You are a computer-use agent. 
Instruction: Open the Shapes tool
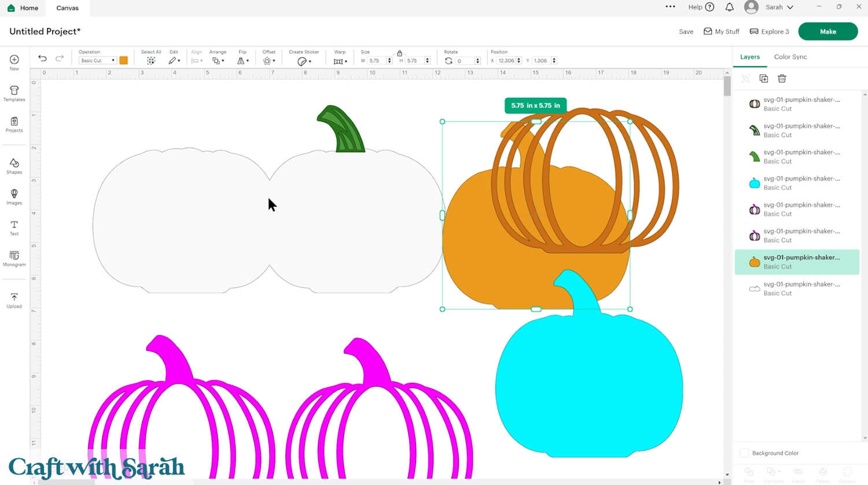[x=14, y=166]
